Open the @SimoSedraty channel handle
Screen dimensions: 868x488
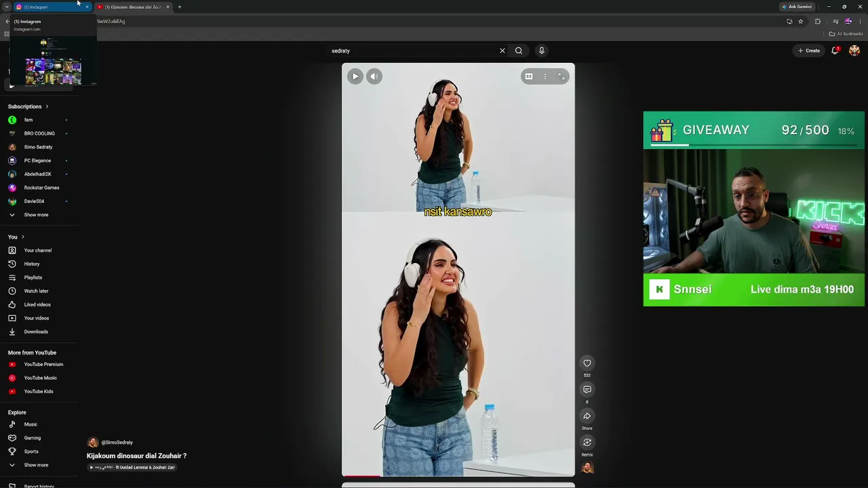point(117,443)
